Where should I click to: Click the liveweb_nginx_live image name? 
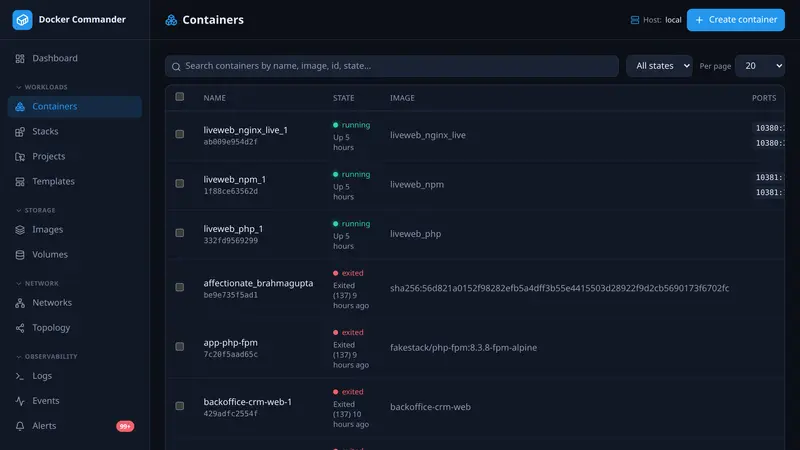coord(428,135)
